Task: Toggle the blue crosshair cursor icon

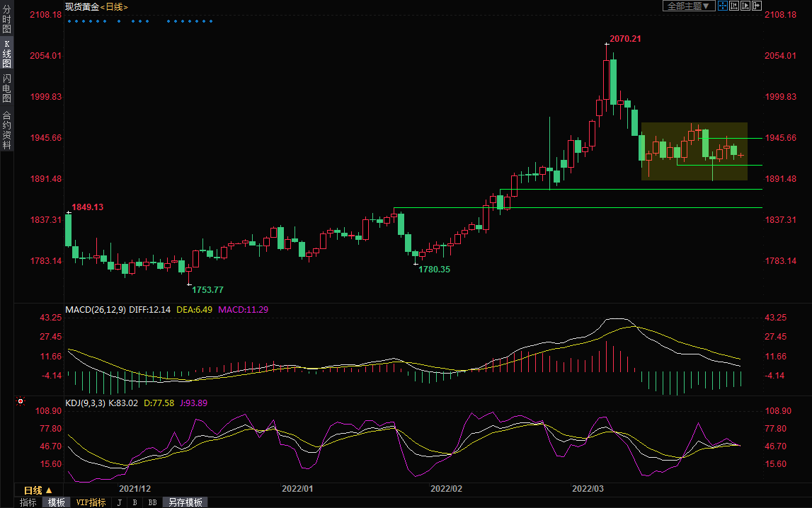Action: coord(722,6)
